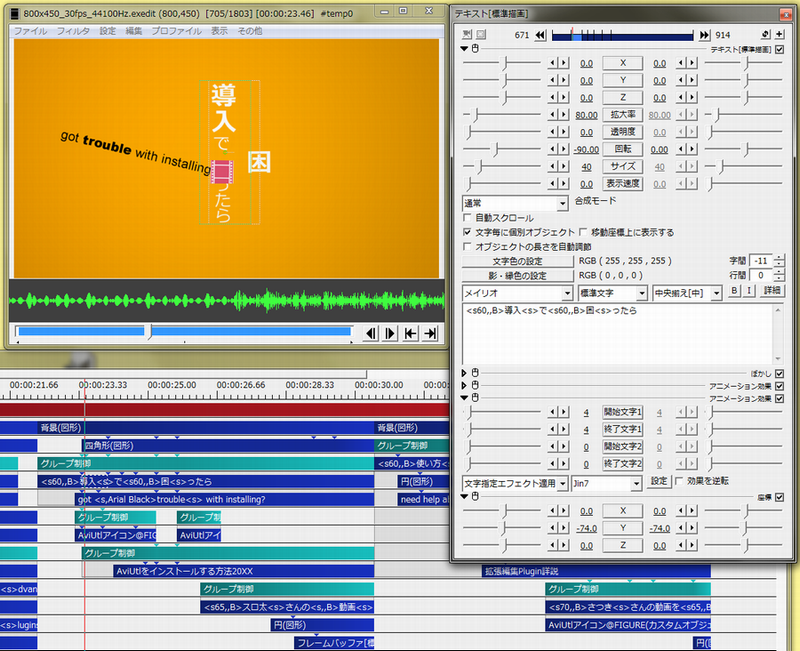800x651 pixels.
Task: Select timeline object AviUtlをインストールする方法20XX
Action: [244, 571]
